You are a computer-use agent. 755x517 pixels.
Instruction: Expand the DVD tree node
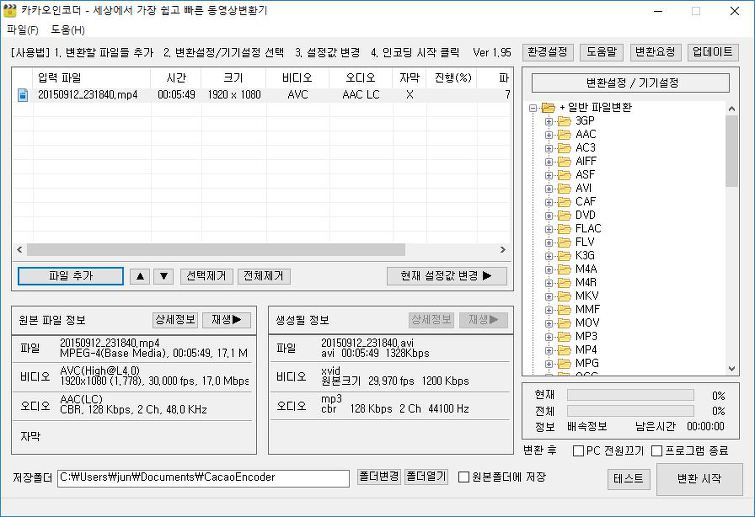549,216
